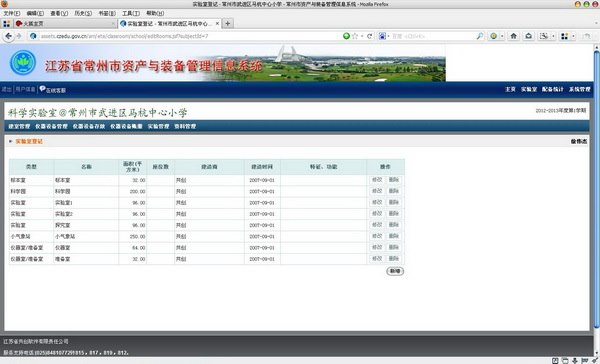Click the magnifier icon in search box

click(479, 36)
